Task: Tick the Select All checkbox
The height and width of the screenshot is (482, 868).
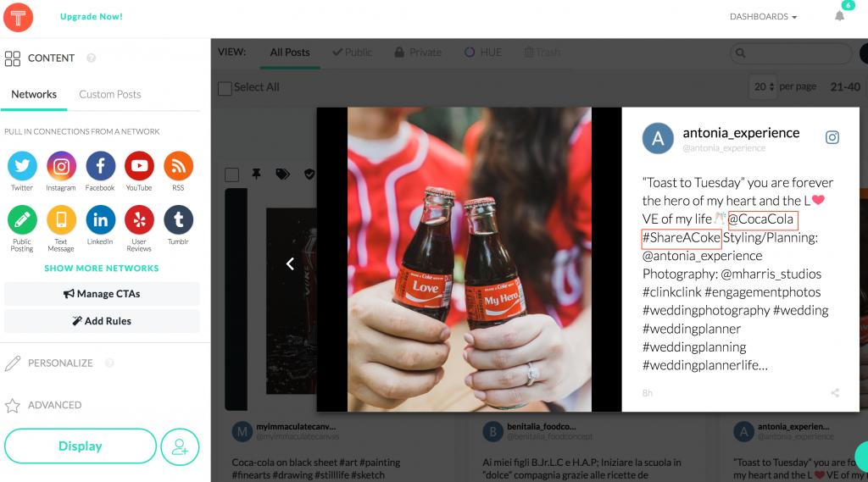Action: [225, 88]
